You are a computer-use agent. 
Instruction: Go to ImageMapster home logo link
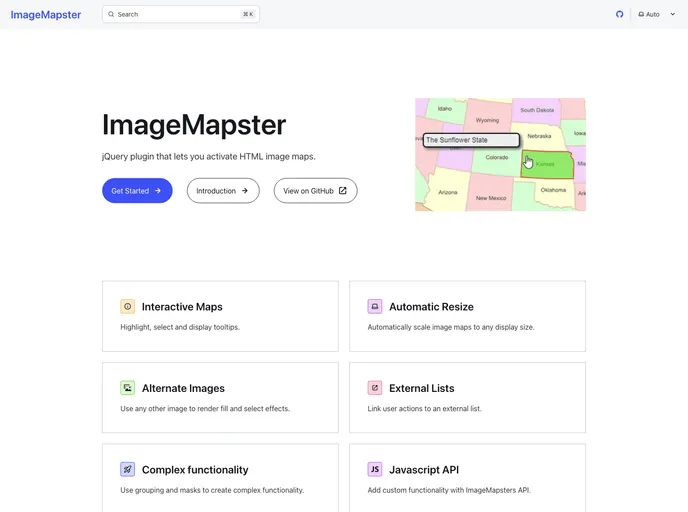46,15
